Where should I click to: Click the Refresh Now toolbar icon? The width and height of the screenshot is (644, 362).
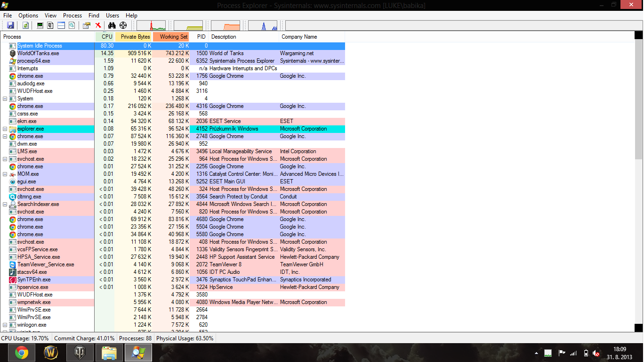coord(25,25)
